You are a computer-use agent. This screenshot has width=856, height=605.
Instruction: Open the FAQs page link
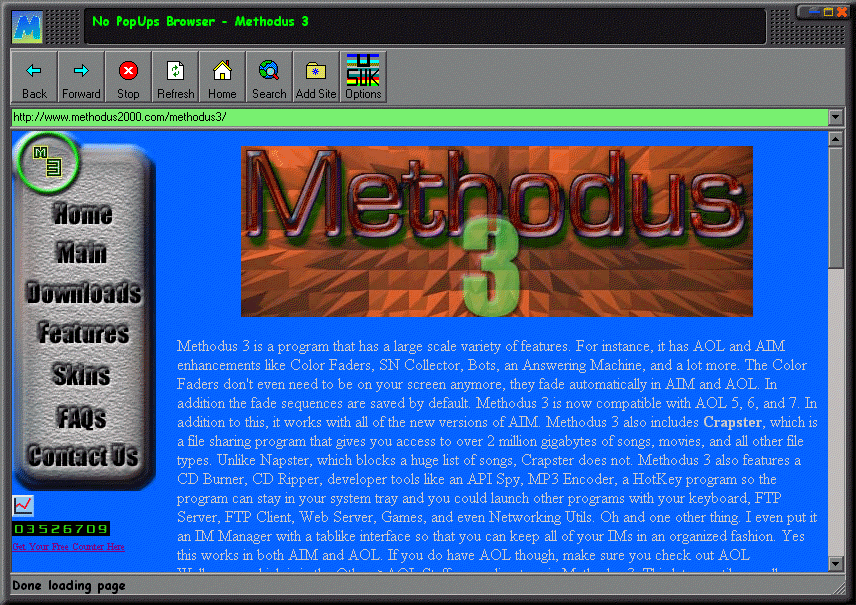pos(82,416)
